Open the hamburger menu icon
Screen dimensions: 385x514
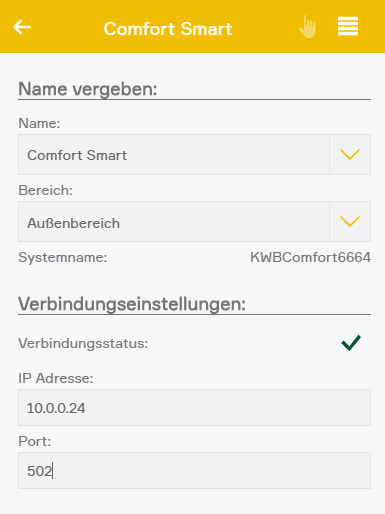point(348,26)
